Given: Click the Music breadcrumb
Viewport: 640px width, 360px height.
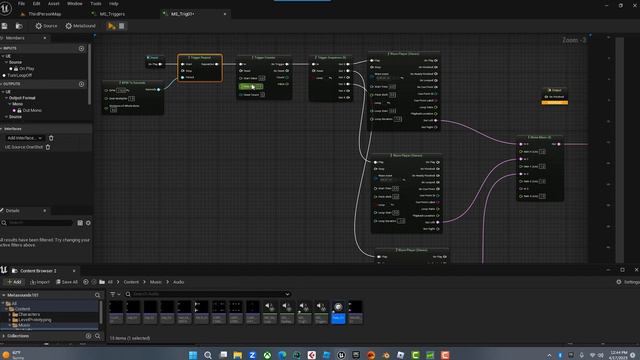Looking at the screenshot, I should point(156,282).
